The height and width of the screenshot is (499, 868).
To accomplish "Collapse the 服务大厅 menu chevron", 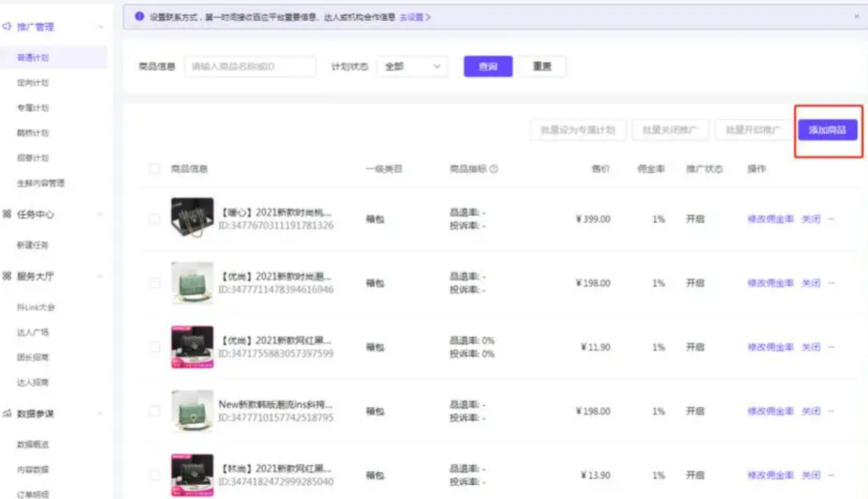I will tap(100, 276).
